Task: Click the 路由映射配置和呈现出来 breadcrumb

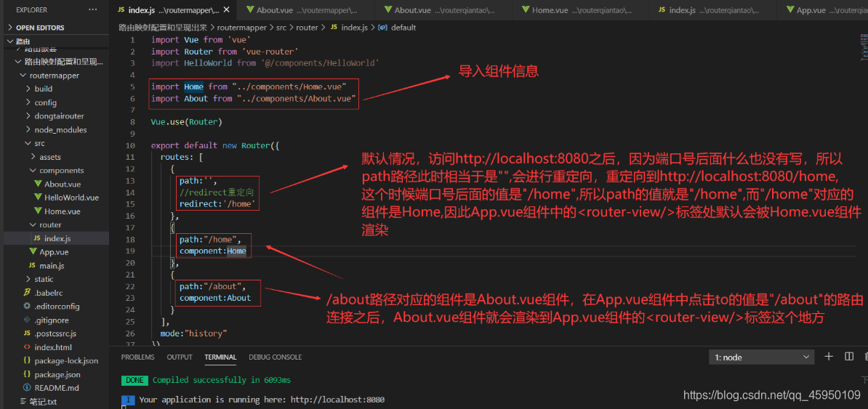Action: coord(164,27)
